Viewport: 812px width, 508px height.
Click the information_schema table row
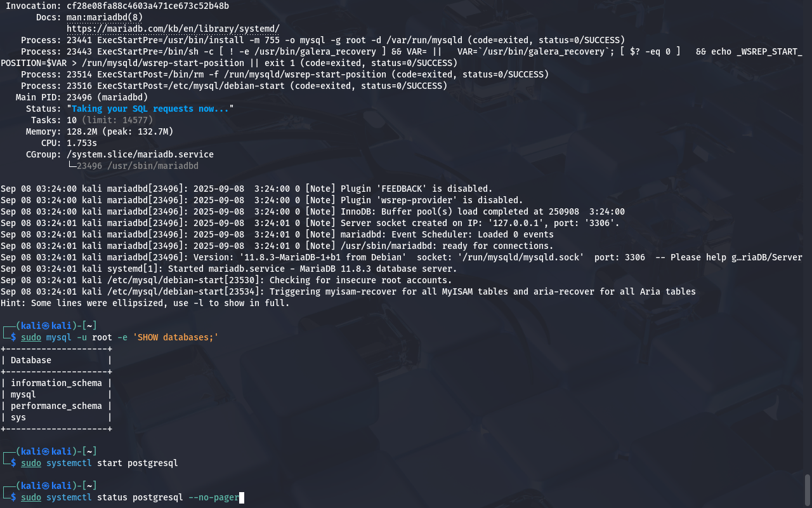[56, 383]
